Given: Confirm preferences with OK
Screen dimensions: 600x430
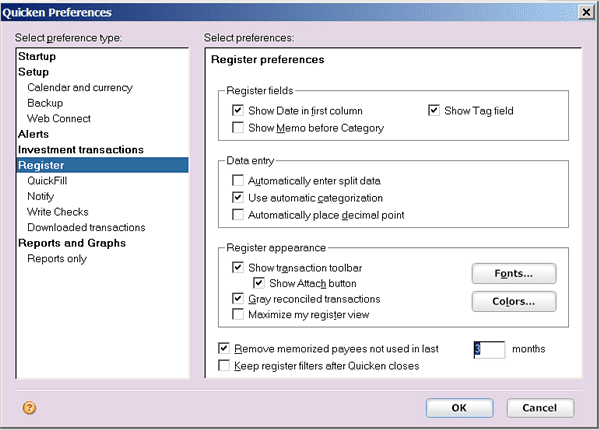Looking at the screenshot, I should 459,408.
